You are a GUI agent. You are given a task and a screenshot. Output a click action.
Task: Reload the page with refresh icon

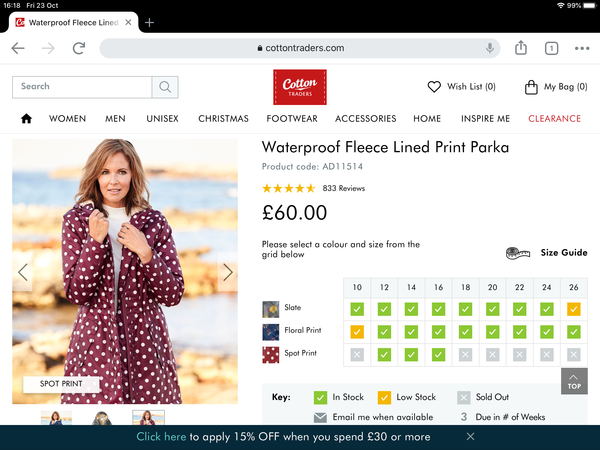coord(79,48)
